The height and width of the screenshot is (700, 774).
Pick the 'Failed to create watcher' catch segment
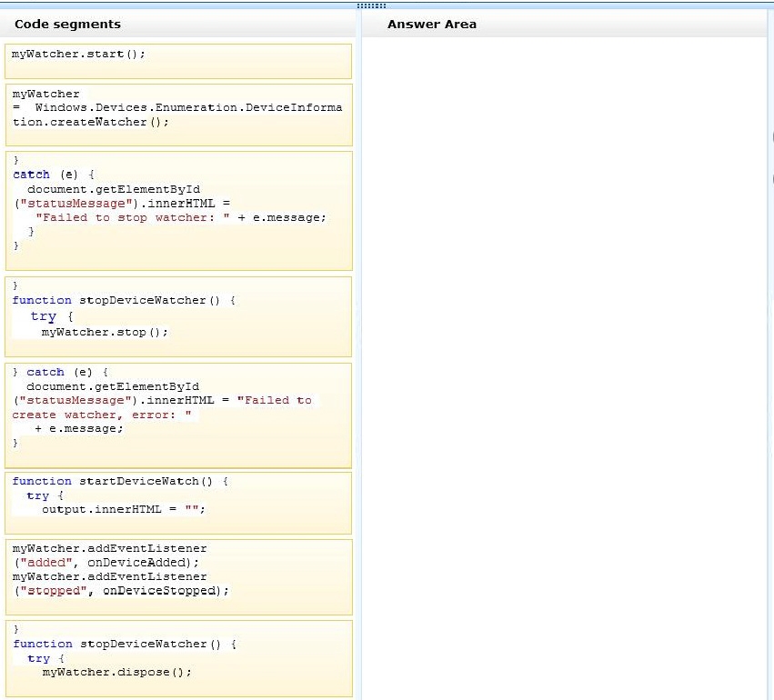(178, 415)
